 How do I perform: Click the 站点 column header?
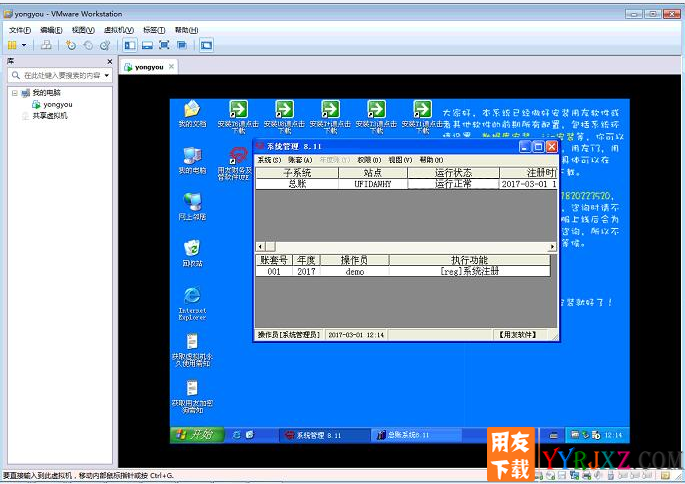pyautogui.click(x=373, y=173)
